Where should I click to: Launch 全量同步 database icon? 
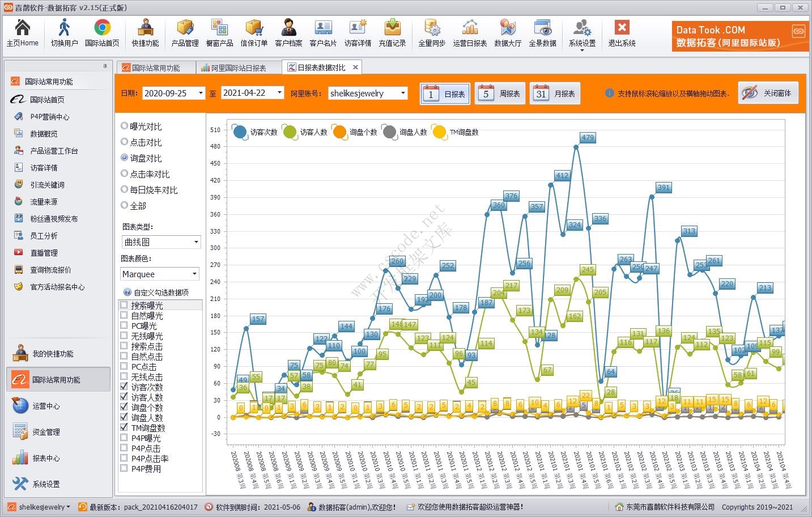coord(432,32)
